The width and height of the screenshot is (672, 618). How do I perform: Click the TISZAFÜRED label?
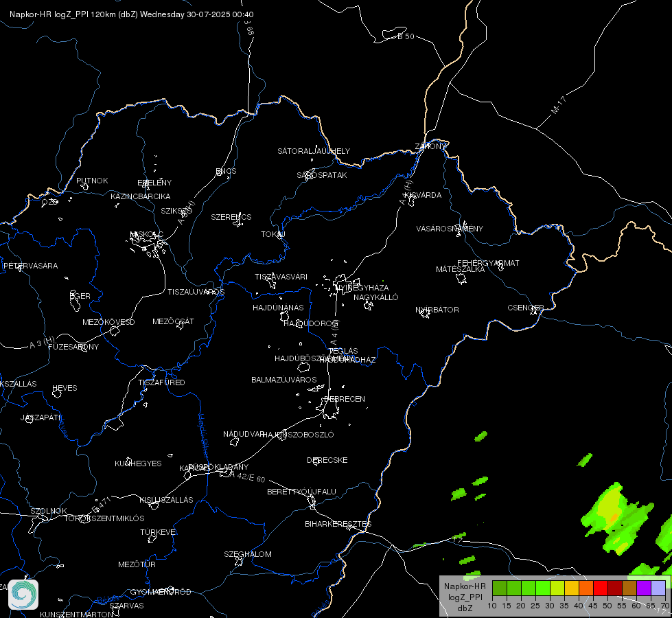tap(161, 382)
